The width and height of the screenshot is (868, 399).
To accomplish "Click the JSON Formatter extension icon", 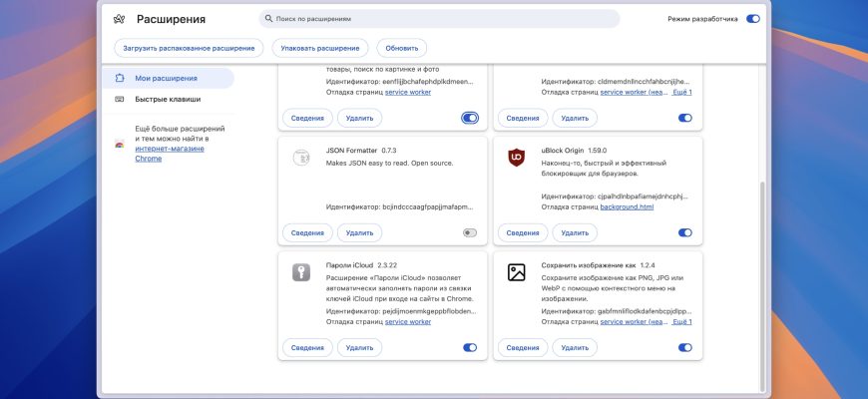I will 300,158.
